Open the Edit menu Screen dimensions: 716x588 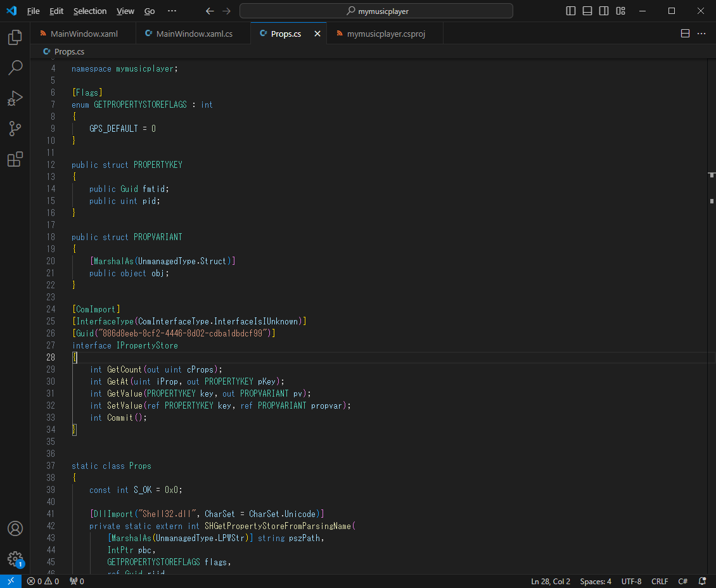56,11
